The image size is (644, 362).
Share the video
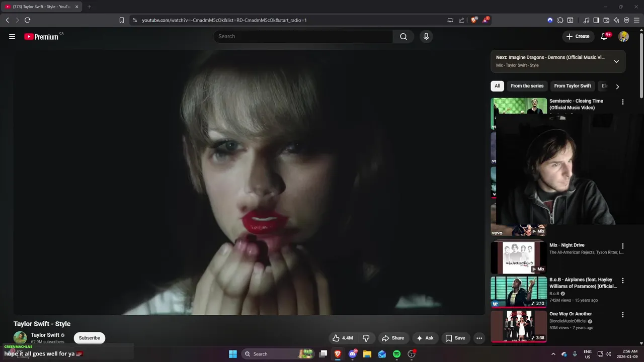(x=393, y=338)
